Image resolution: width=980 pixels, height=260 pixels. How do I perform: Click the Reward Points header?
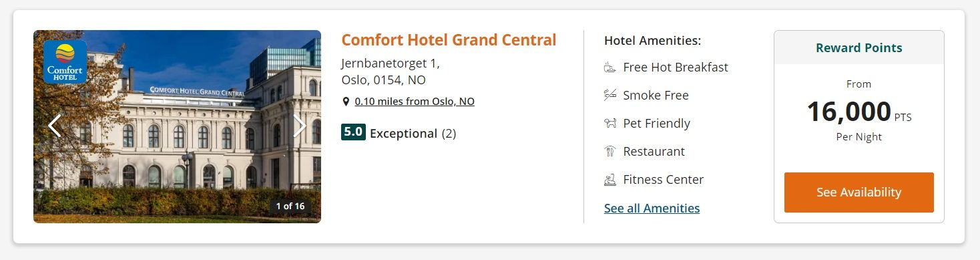click(859, 47)
